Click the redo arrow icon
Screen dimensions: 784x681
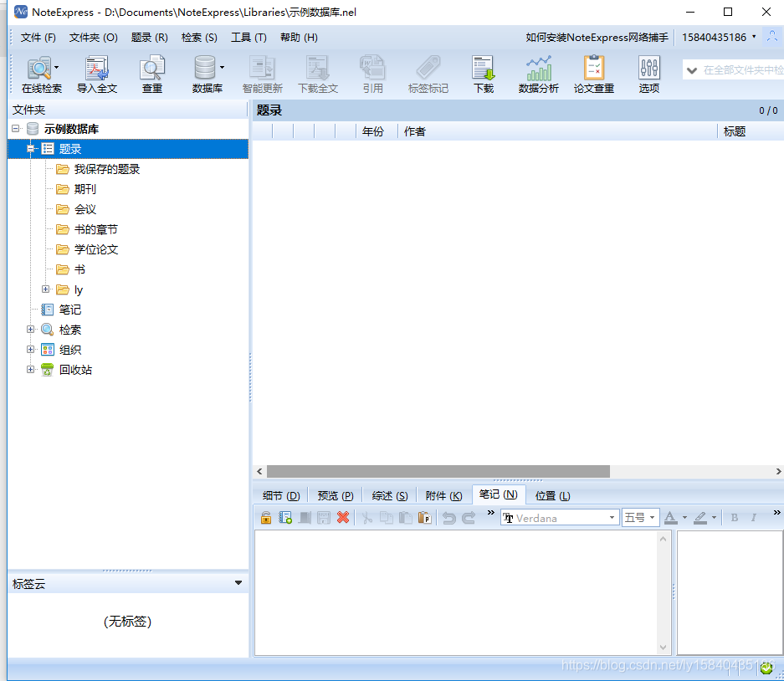click(x=469, y=518)
